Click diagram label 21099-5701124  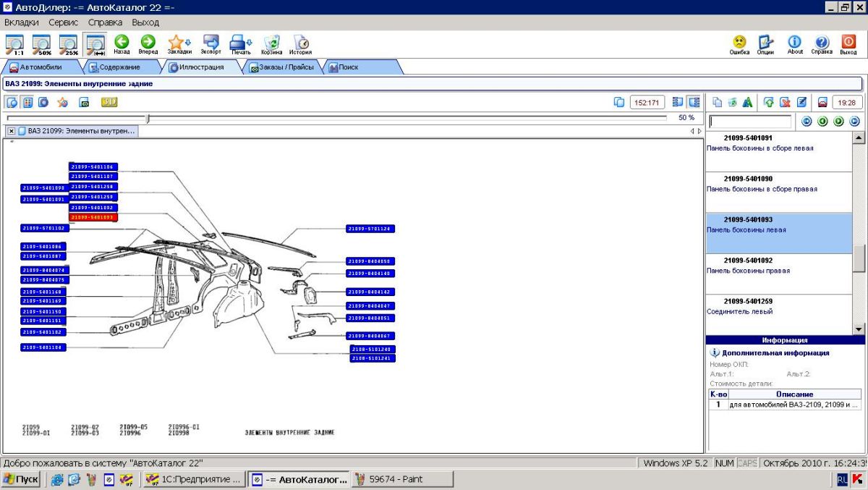[370, 229]
